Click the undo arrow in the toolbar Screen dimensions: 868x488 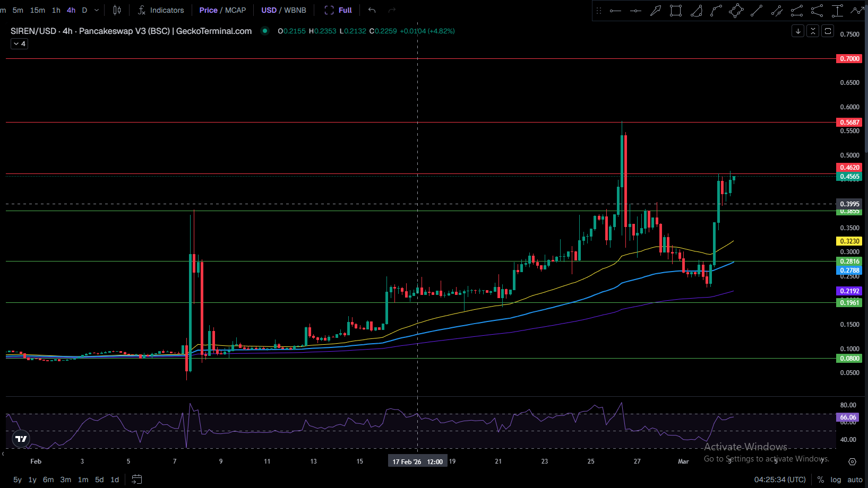coord(372,10)
